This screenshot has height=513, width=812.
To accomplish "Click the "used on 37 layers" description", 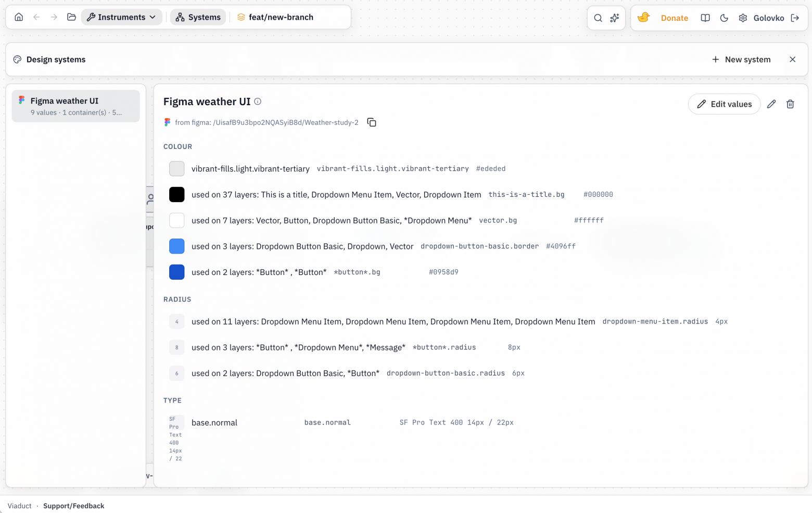I will click(x=336, y=195).
